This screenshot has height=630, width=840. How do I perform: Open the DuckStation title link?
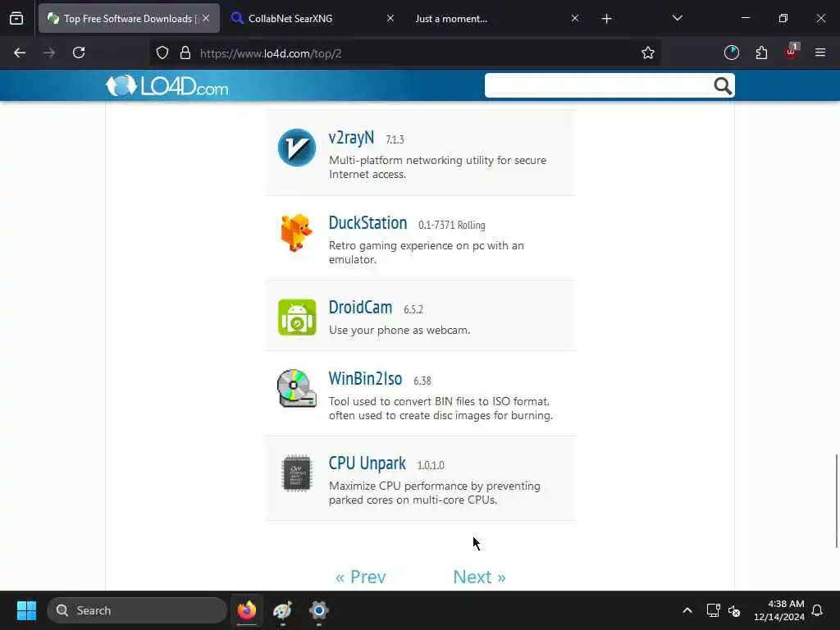click(x=367, y=223)
